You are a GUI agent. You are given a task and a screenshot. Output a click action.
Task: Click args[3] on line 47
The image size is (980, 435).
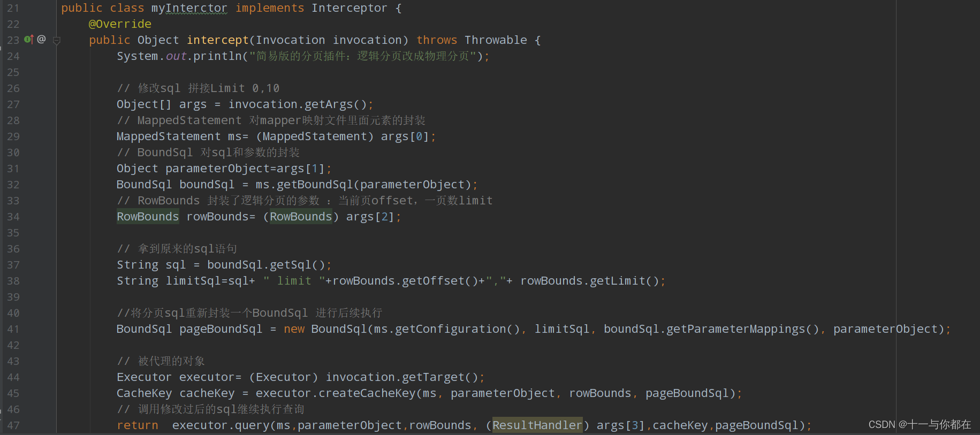pyautogui.click(x=621, y=425)
